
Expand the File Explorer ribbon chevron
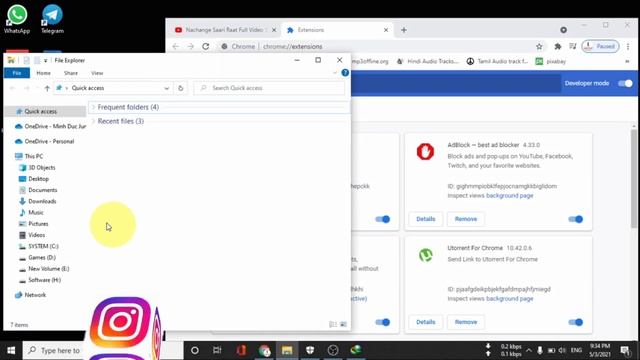(x=335, y=73)
